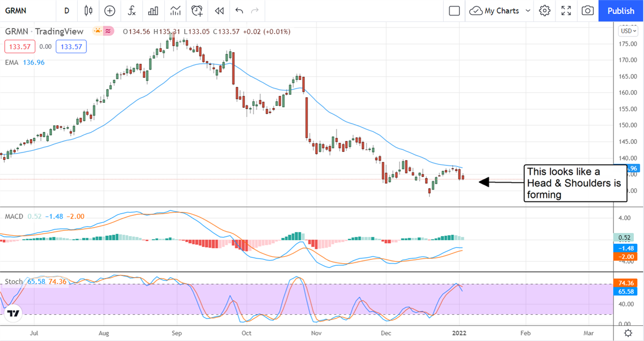Click the MACD -2.00 orange value label
Image resolution: width=644 pixels, height=341 pixels.
(625, 257)
